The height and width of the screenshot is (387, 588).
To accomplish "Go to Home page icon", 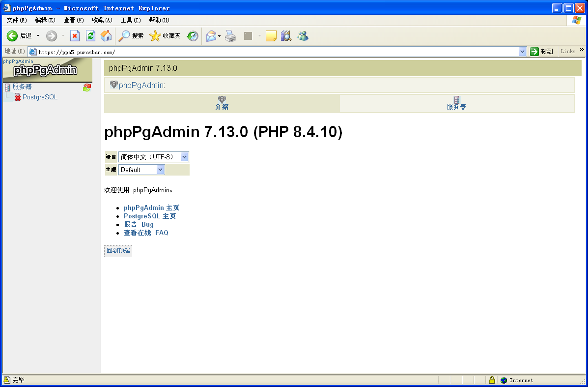I will click(106, 36).
